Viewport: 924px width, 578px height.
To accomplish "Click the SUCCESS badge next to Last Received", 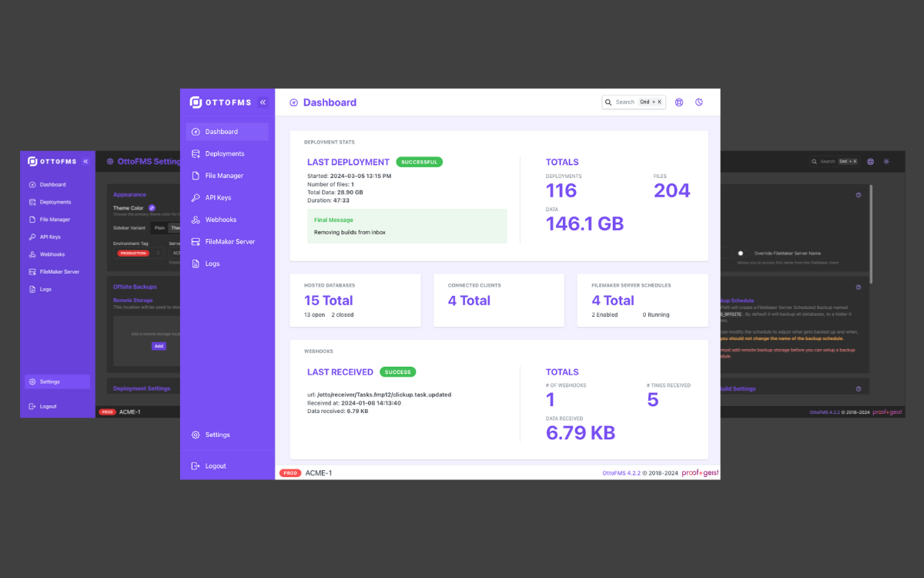I will click(x=397, y=371).
